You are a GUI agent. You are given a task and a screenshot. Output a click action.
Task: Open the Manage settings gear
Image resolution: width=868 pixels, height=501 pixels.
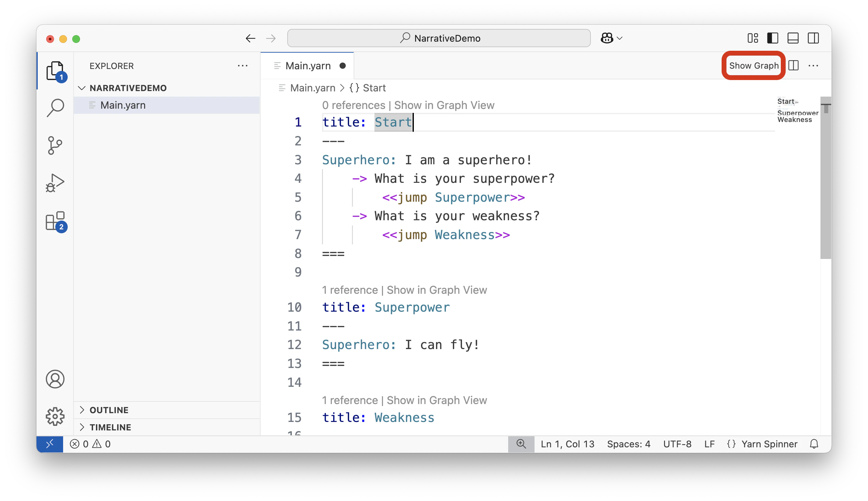(x=55, y=417)
